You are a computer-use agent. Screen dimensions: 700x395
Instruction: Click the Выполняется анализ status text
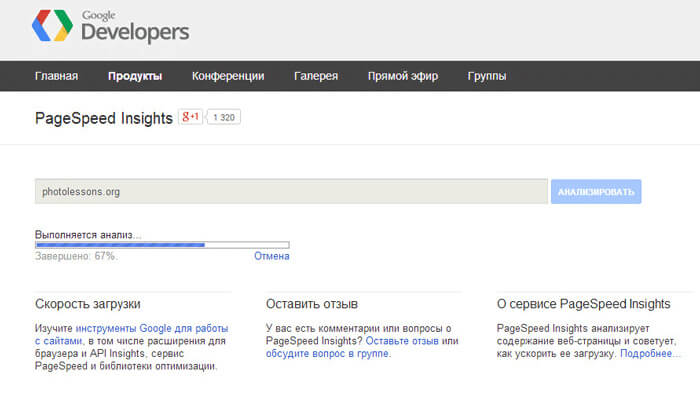point(88,235)
